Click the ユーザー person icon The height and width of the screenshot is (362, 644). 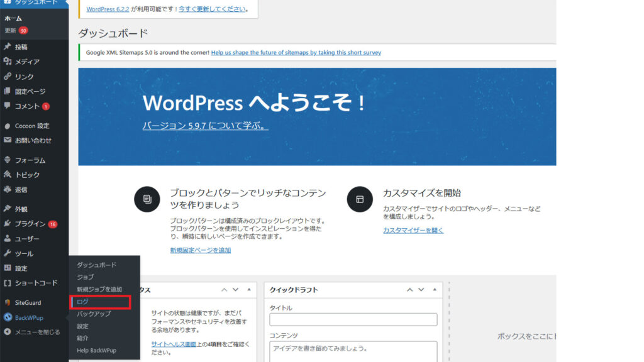pos(8,238)
